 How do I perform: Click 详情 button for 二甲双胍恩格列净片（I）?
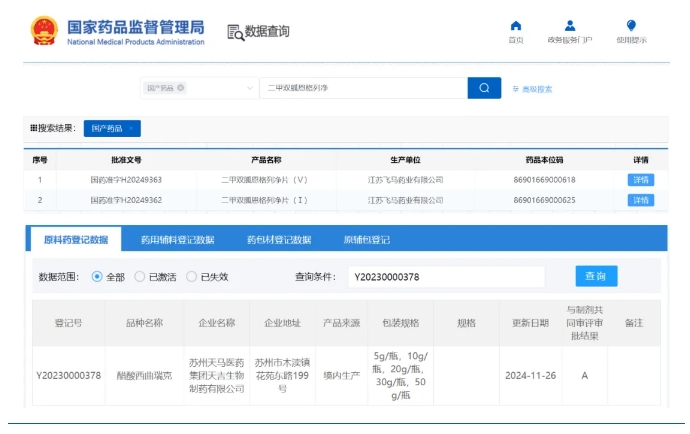click(640, 200)
